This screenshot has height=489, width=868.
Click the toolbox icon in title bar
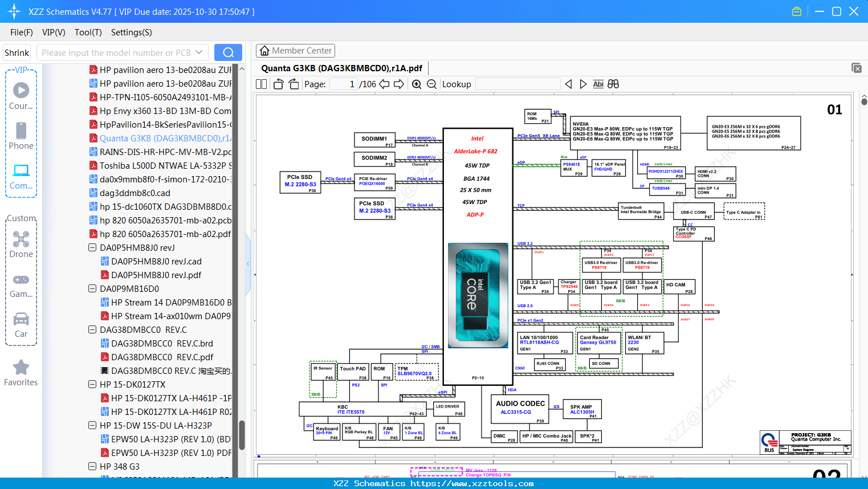[797, 11]
